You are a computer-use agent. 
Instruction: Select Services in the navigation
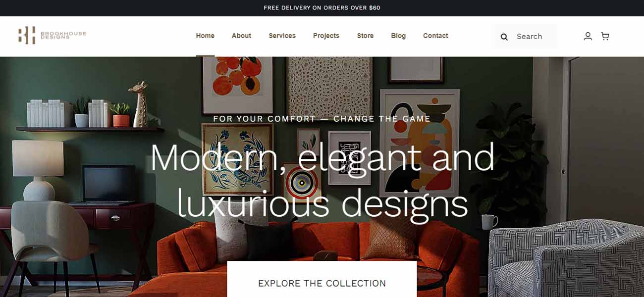282,36
